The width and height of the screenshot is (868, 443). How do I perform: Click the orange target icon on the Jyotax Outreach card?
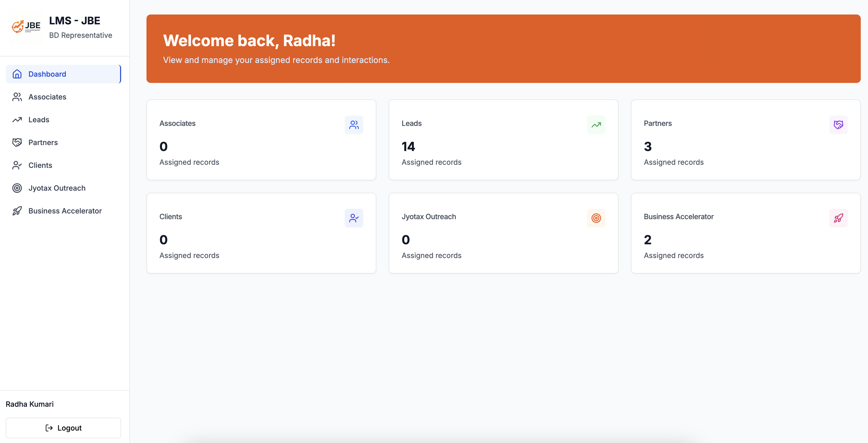596,218
